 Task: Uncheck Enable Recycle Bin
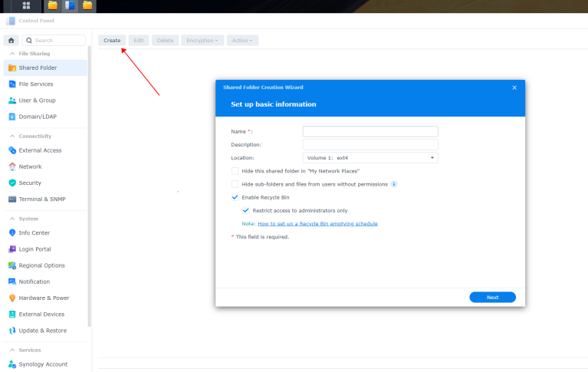click(x=235, y=197)
